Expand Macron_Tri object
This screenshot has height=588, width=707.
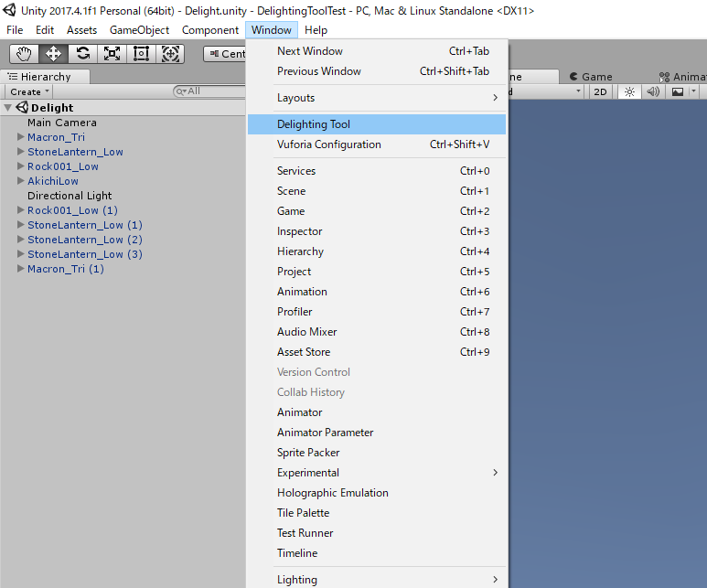pos(20,136)
